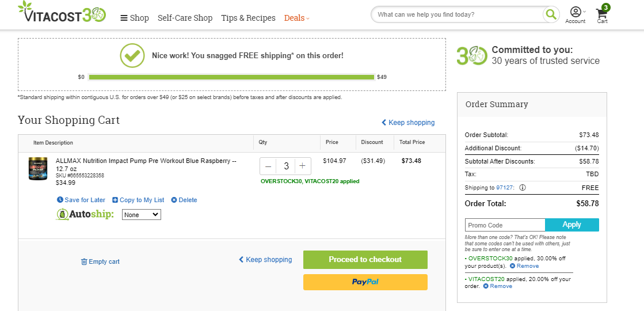Screen dimensions: 644x311
Task: Open the Shop hamburger menu
Action: 134,18
